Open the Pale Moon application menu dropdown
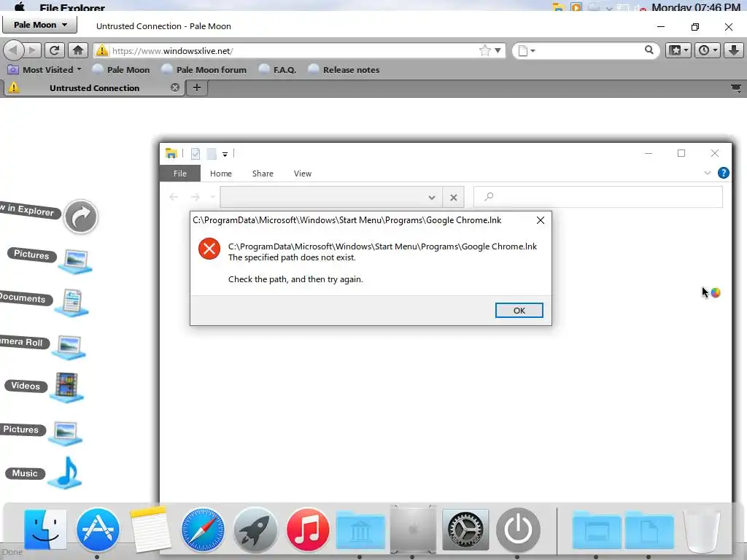The width and height of the screenshot is (747, 560). click(39, 25)
